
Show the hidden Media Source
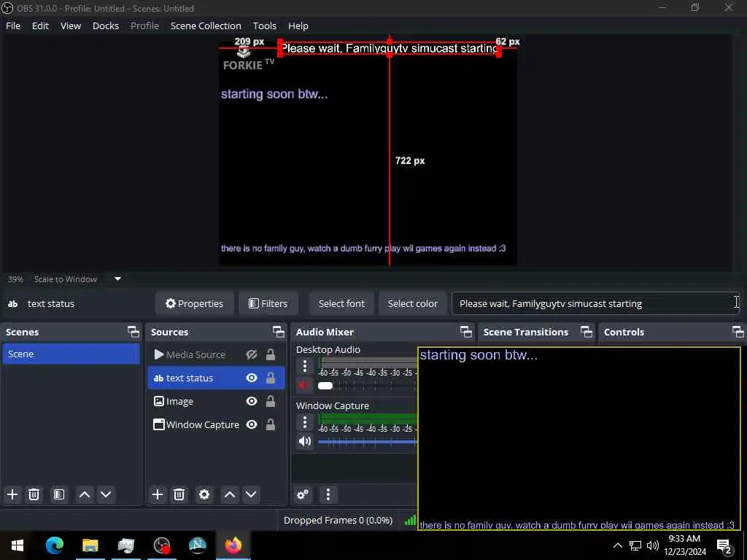[252, 355]
